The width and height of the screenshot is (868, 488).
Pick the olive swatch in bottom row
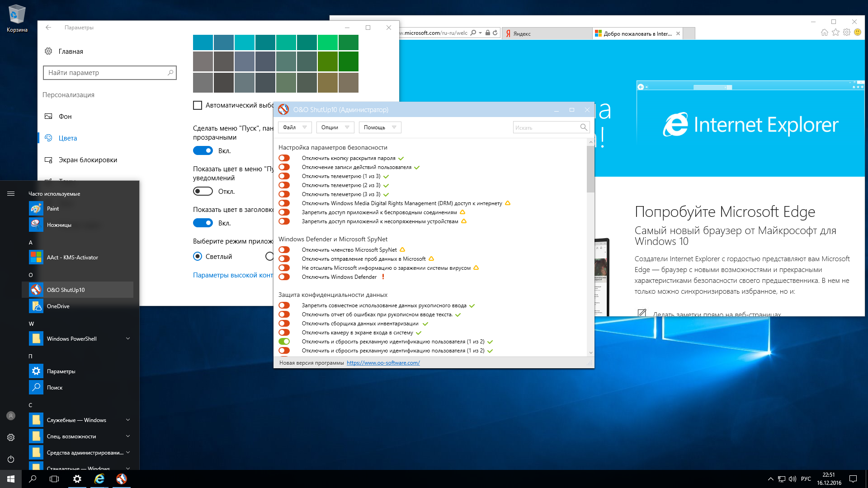(x=327, y=83)
